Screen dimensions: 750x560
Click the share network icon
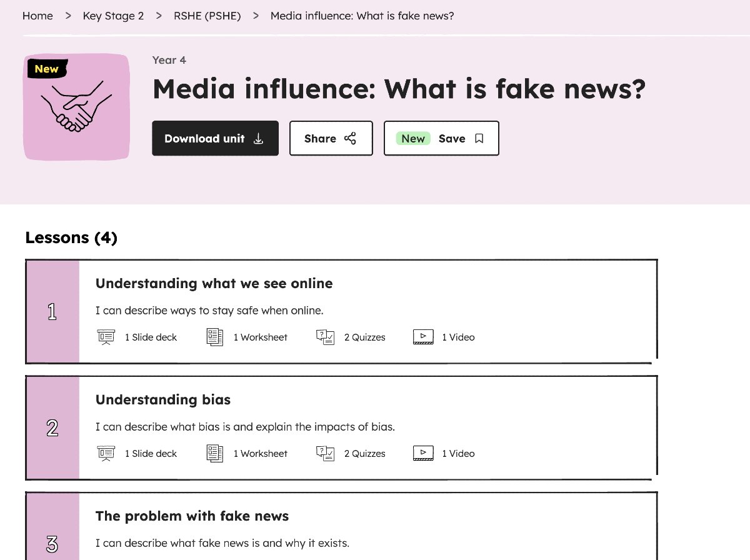[x=350, y=139]
